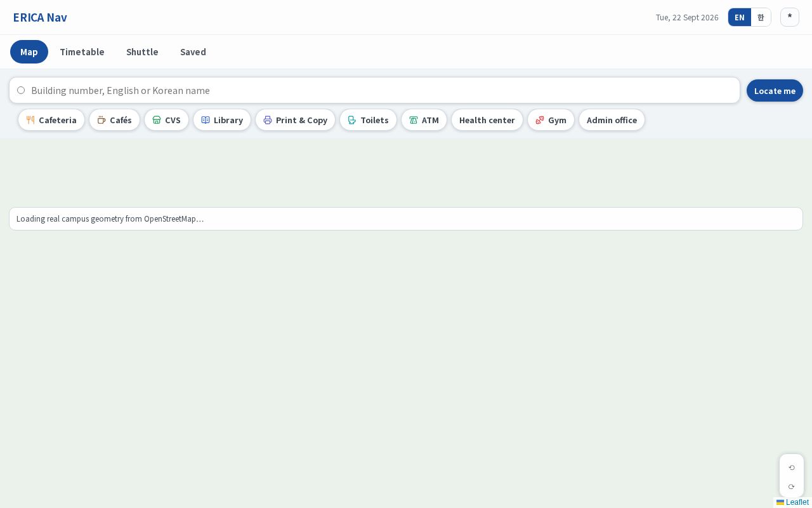Select Health center filter chip
Image resolution: width=812 pixels, height=508 pixels.
pyautogui.click(x=487, y=120)
